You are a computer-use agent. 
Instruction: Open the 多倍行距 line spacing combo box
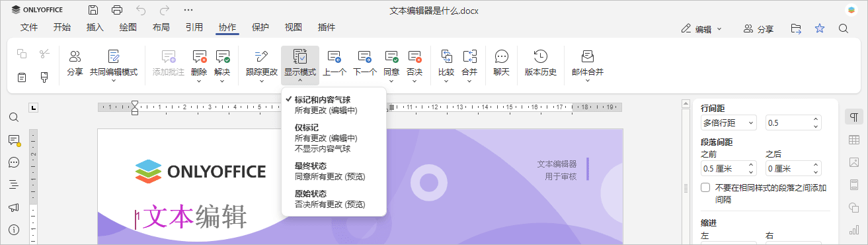729,122
